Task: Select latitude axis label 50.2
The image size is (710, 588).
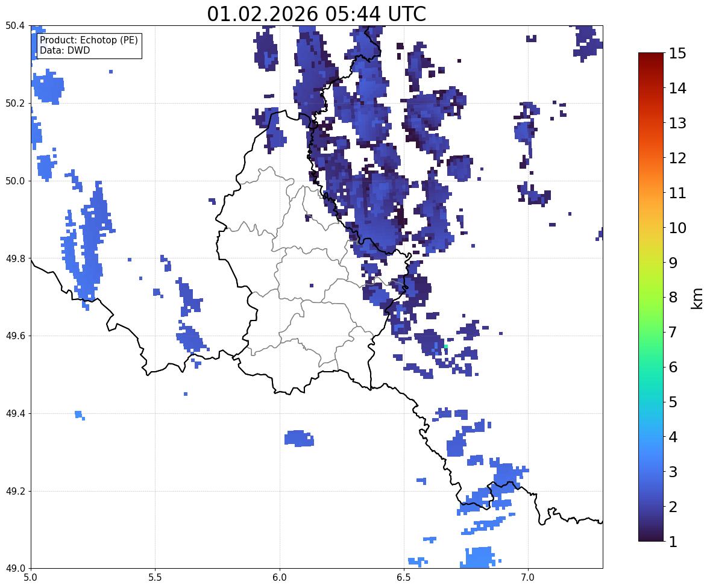Action: click(x=15, y=103)
